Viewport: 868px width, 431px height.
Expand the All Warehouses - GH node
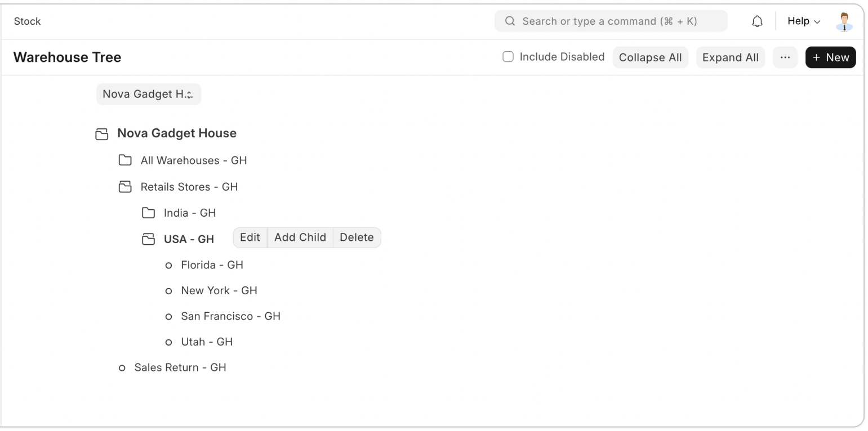coord(194,160)
